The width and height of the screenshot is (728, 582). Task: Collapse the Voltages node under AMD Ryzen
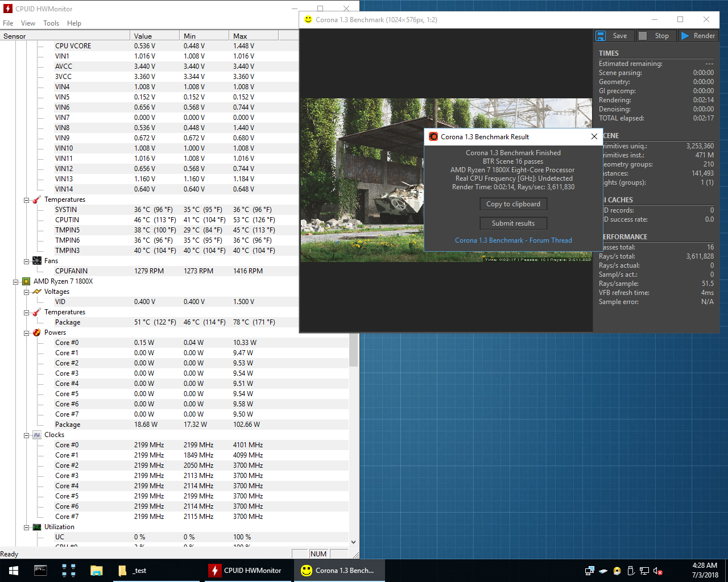click(27, 292)
